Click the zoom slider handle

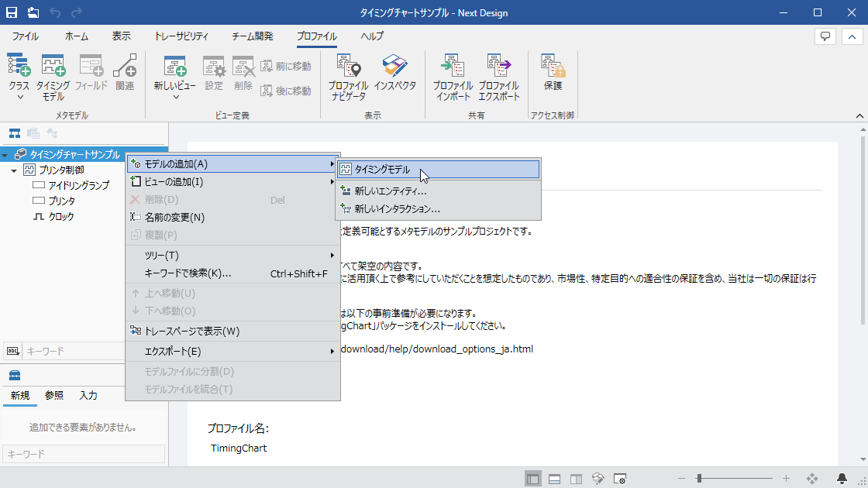click(x=699, y=479)
